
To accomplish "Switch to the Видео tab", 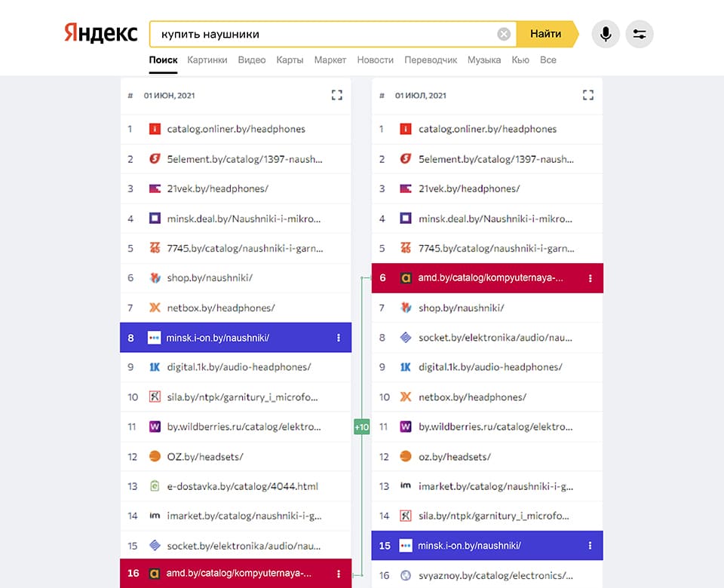I will pyautogui.click(x=252, y=60).
